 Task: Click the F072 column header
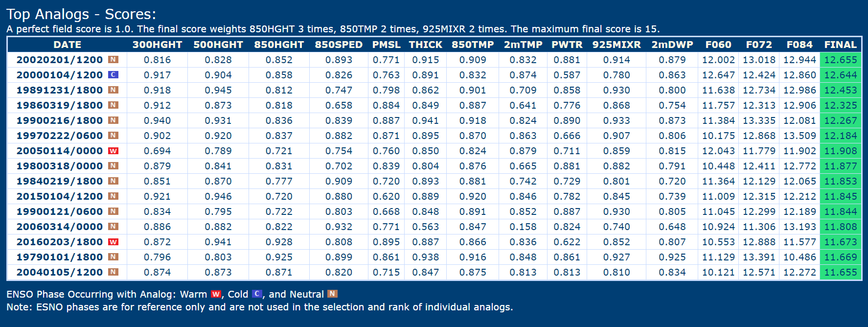tap(759, 45)
